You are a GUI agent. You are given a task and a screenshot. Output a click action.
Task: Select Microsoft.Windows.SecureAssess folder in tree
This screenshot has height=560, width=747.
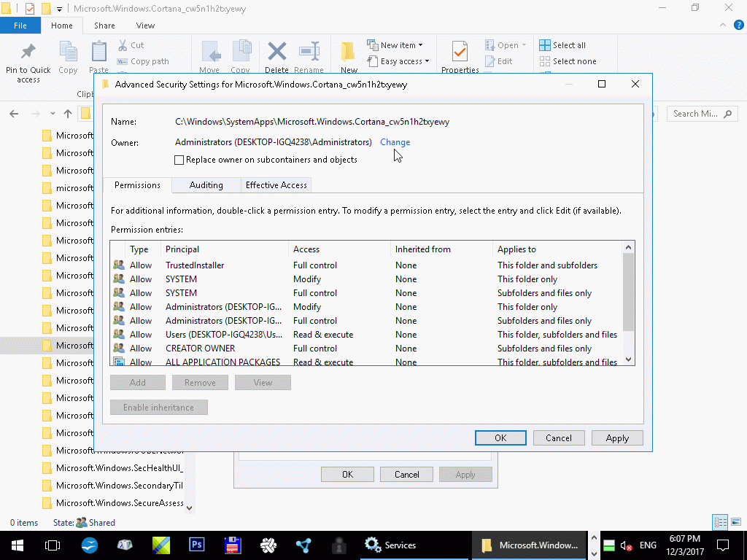coord(112,503)
